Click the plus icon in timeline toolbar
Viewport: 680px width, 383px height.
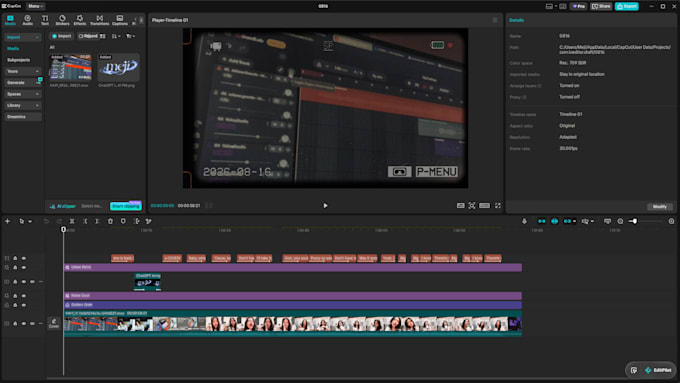(x=7, y=221)
